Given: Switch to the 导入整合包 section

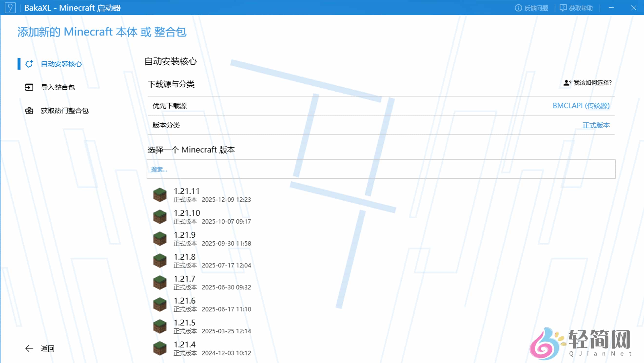Looking at the screenshot, I should (x=58, y=87).
